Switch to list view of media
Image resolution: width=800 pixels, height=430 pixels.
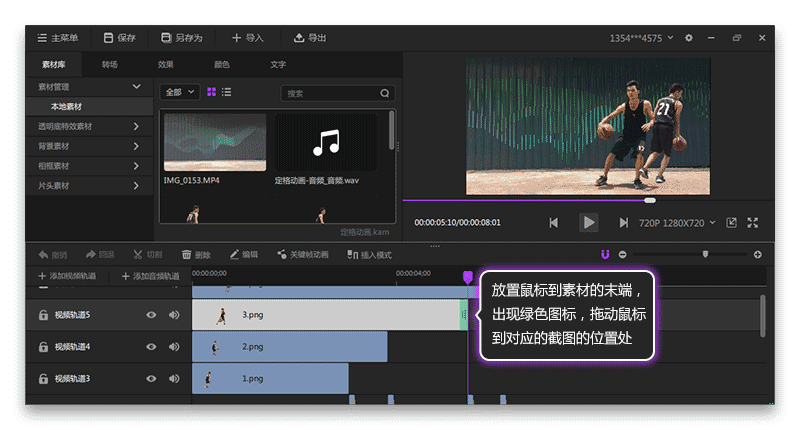pyautogui.click(x=227, y=92)
